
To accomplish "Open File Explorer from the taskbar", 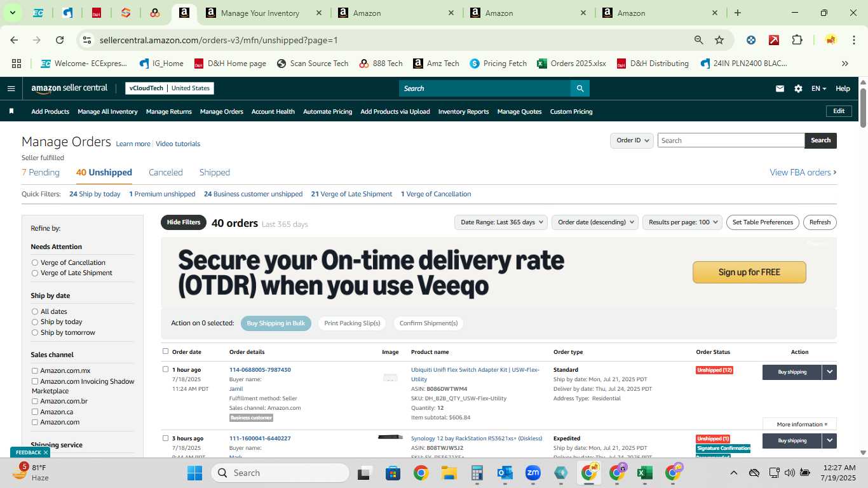I will click(x=449, y=473).
